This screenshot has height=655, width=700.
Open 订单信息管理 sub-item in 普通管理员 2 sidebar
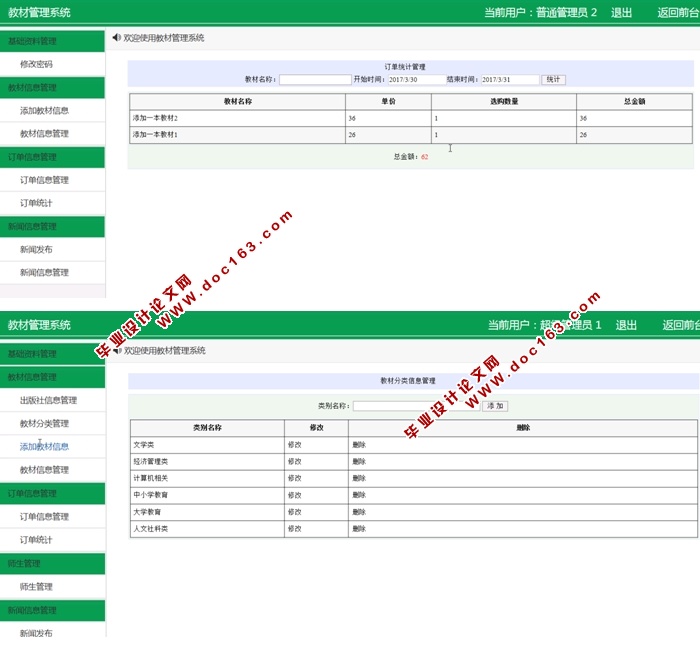coord(44,180)
